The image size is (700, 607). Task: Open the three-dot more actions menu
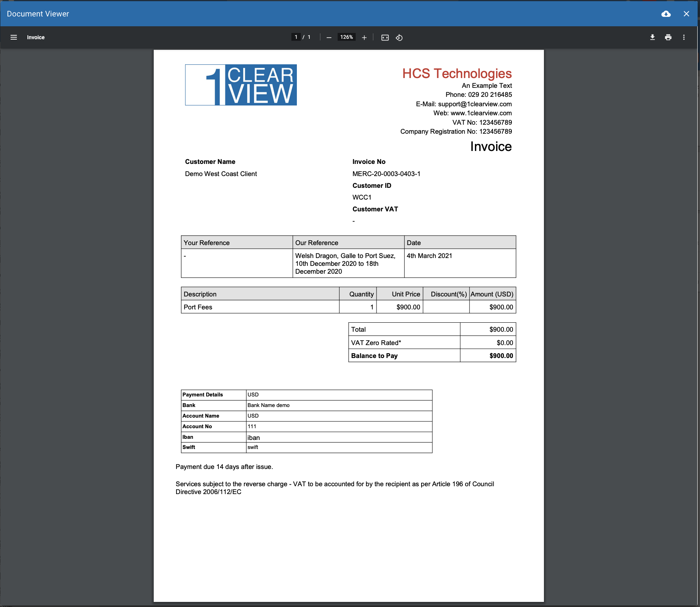pyautogui.click(x=684, y=37)
